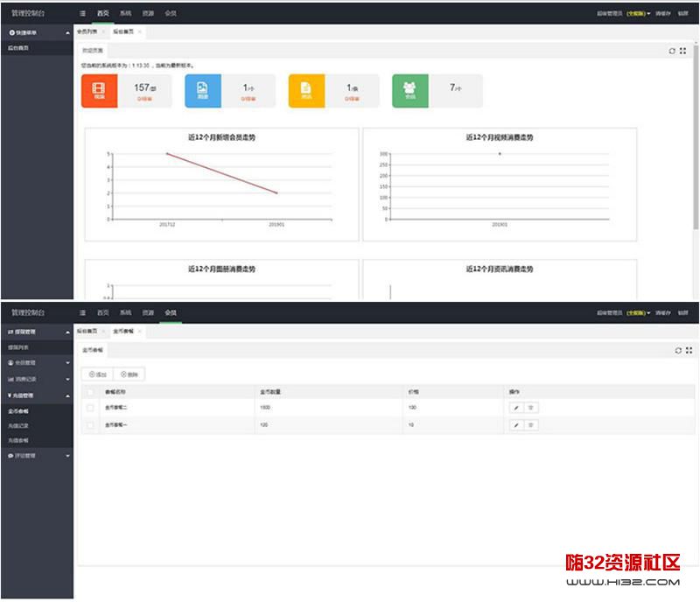Click the 删除 button above the package table

click(129, 374)
